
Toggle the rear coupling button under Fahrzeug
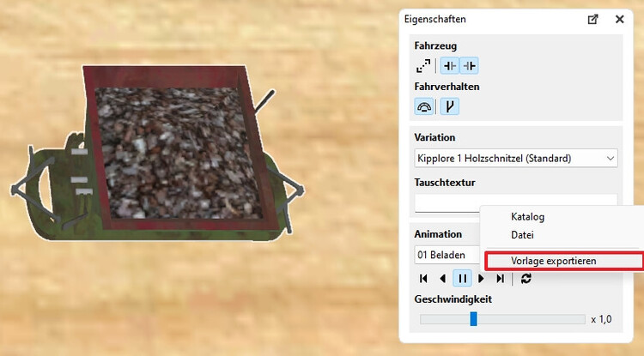point(469,65)
